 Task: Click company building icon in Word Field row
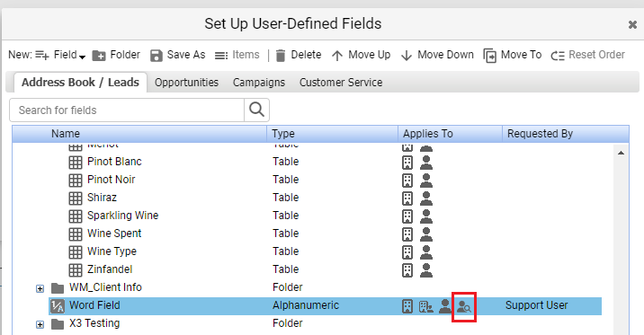pyautogui.click(x=407, y=306)
